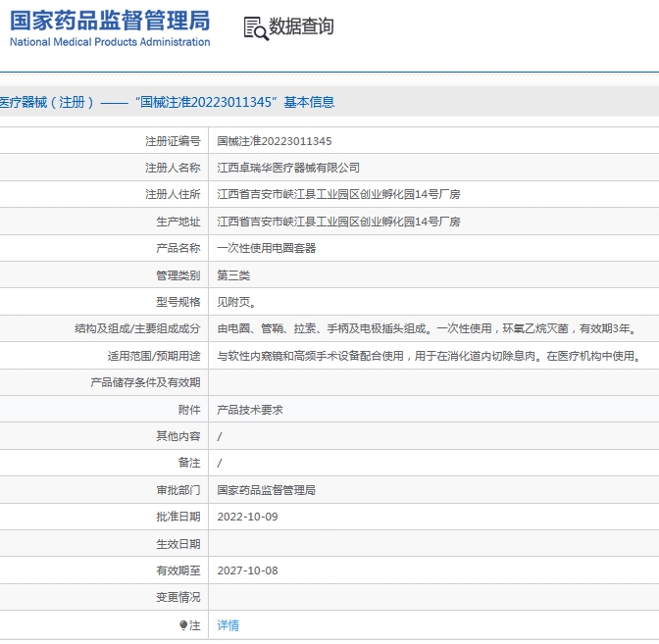Select registration number 国械注准20223011345 value

[274, 141]
